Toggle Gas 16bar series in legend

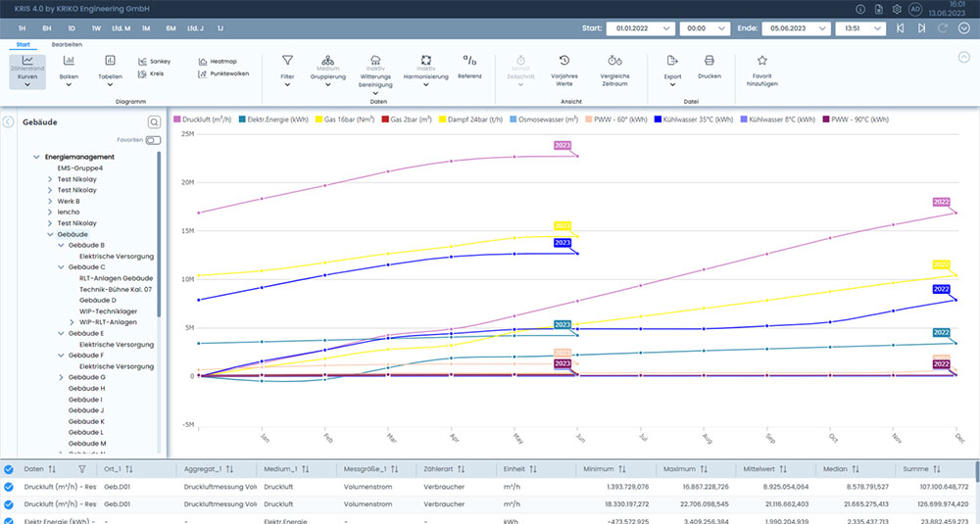[344, 119]
